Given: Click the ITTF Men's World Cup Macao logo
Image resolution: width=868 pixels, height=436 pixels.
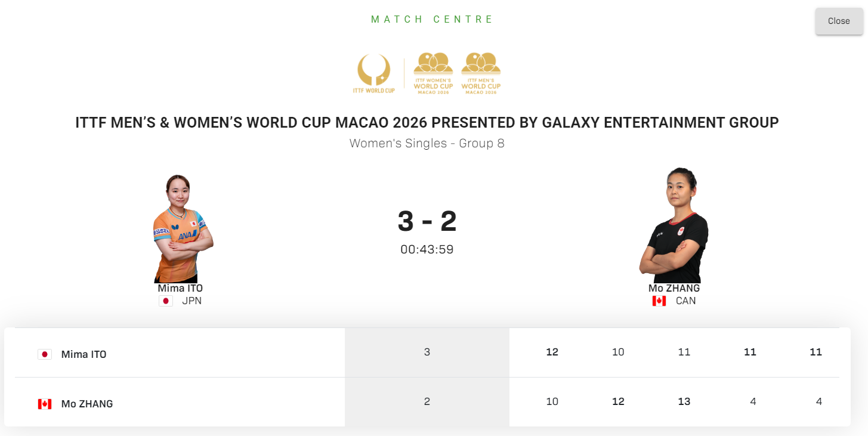Looking at the screenshot, I should tap(481, 73).
